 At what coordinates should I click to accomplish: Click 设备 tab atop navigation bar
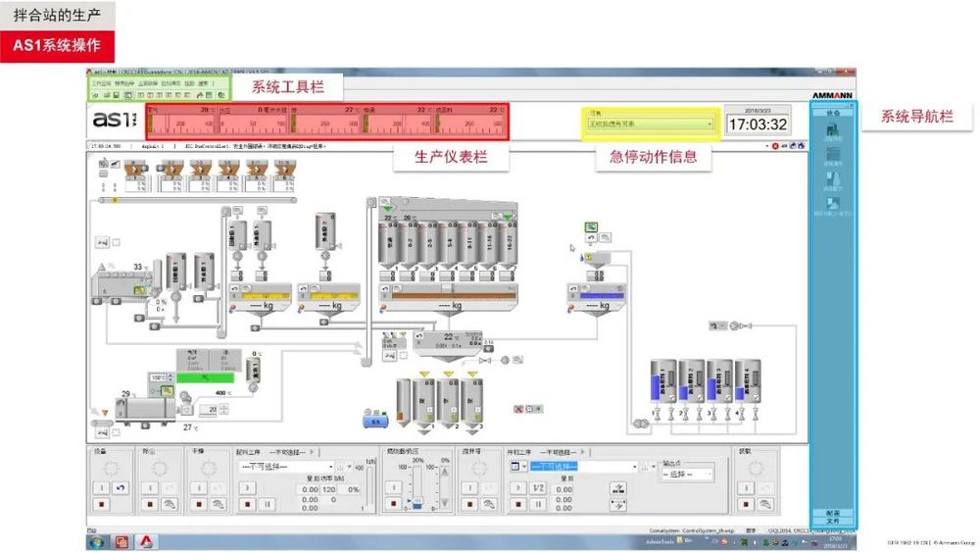pos(832,113)
